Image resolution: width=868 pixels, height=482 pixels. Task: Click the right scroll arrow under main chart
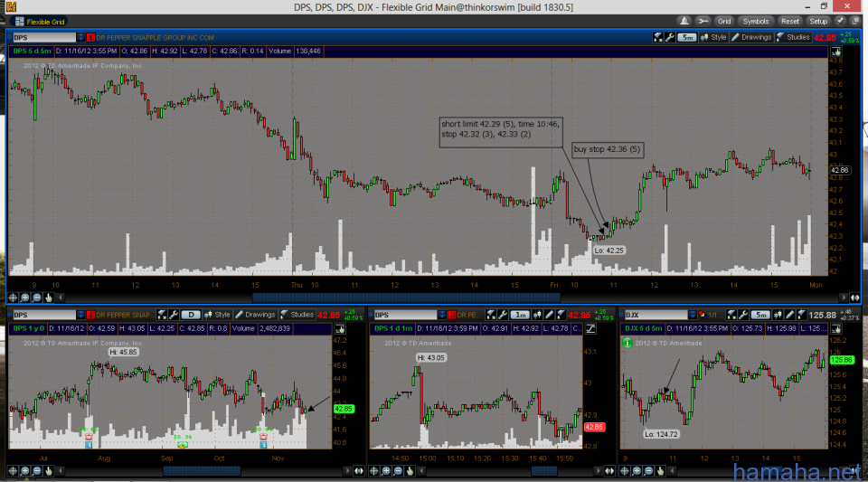click(x=844, y=298)
